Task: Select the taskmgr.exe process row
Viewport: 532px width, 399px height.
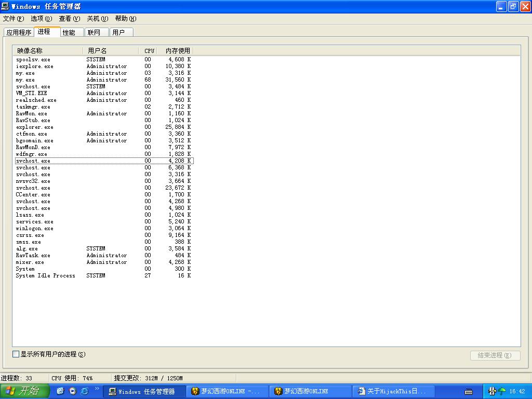Action: [104, 107]
